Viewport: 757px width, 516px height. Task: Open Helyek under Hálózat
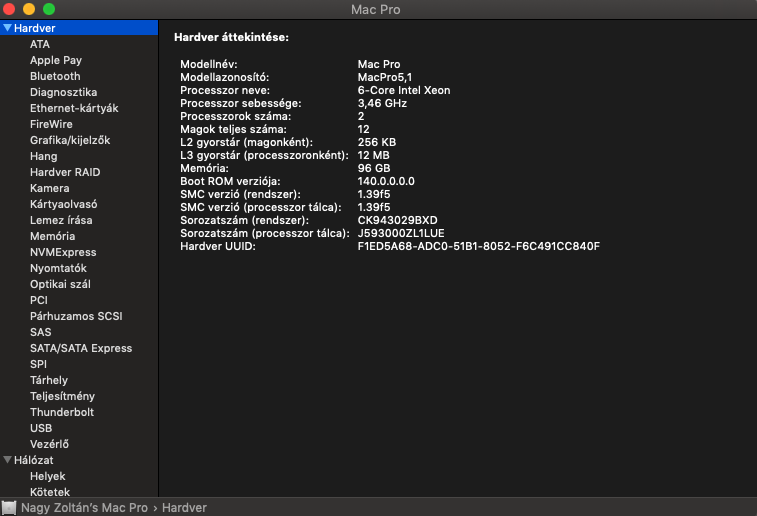pos(47,476)
